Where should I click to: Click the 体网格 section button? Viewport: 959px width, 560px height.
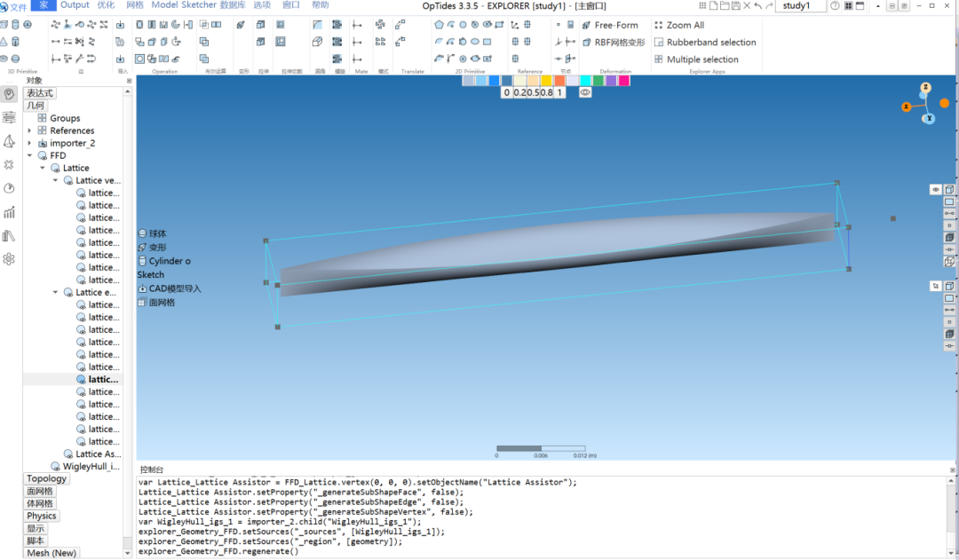[x=40, y=504]
